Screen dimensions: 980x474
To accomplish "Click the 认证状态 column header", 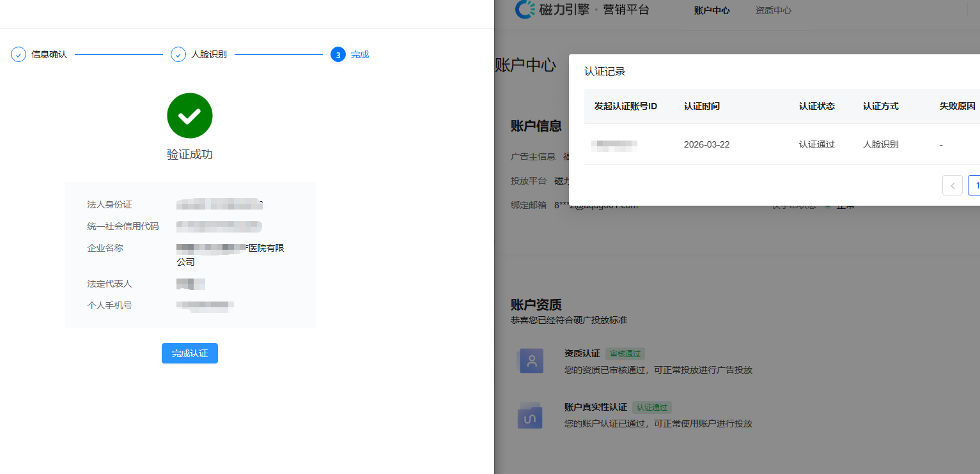I will [817, 106].
